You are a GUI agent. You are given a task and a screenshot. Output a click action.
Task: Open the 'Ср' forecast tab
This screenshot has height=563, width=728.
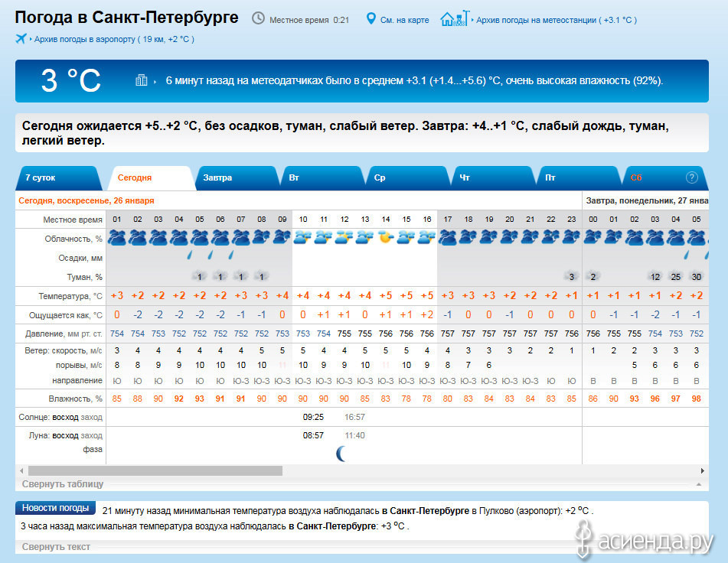point(408,177)
